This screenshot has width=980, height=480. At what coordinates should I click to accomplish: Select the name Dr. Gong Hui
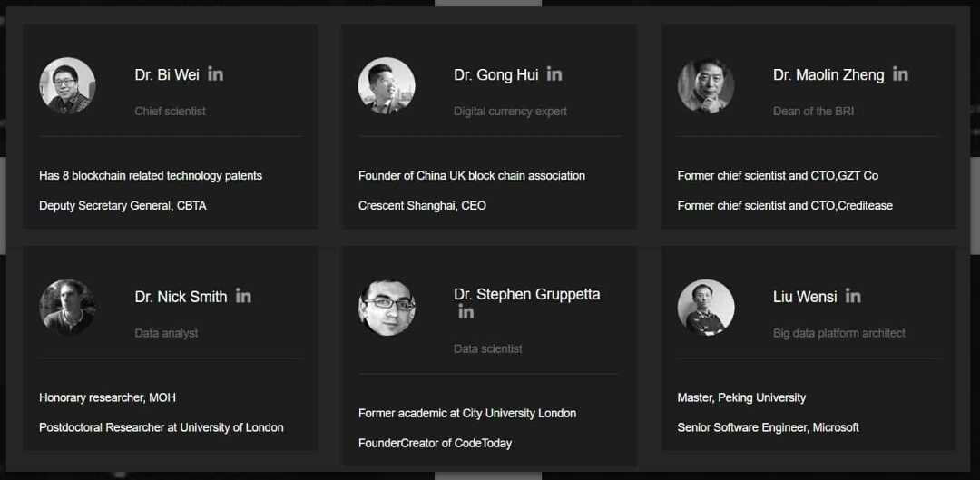point(496,75)
